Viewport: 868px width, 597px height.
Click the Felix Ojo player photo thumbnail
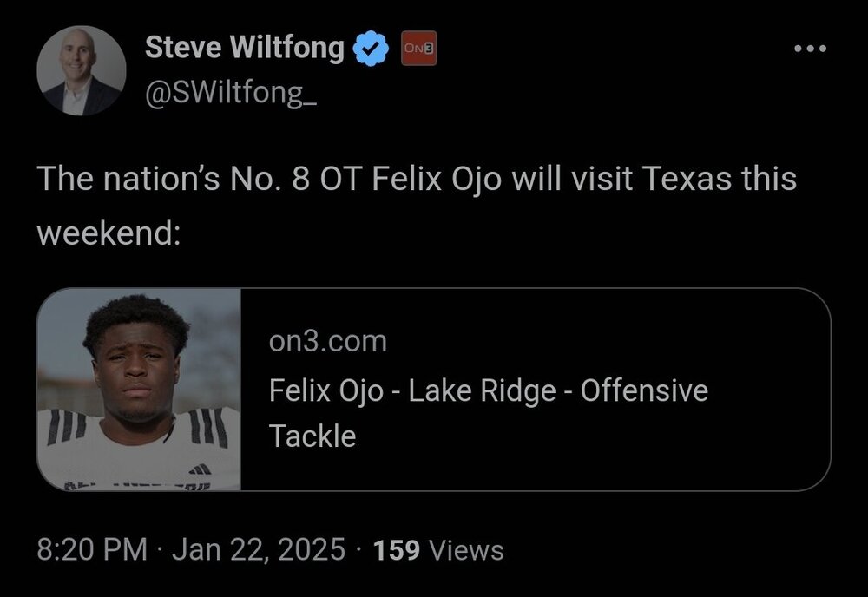point(139,390)
